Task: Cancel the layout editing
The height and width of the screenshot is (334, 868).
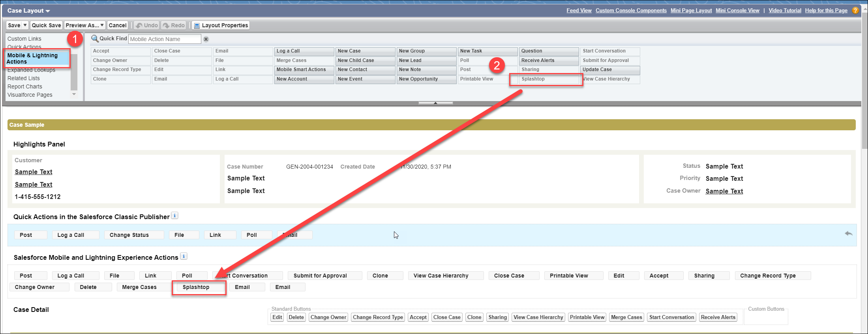Action: click(x=118, y=25)
